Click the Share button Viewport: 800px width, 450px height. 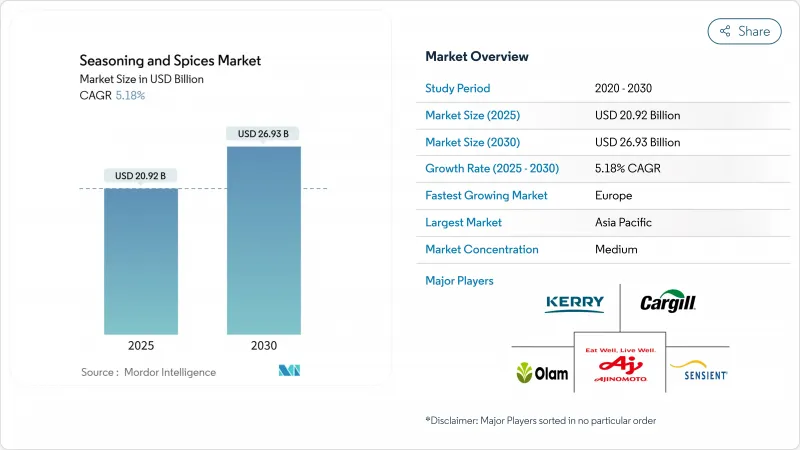(x=744, y=31)
